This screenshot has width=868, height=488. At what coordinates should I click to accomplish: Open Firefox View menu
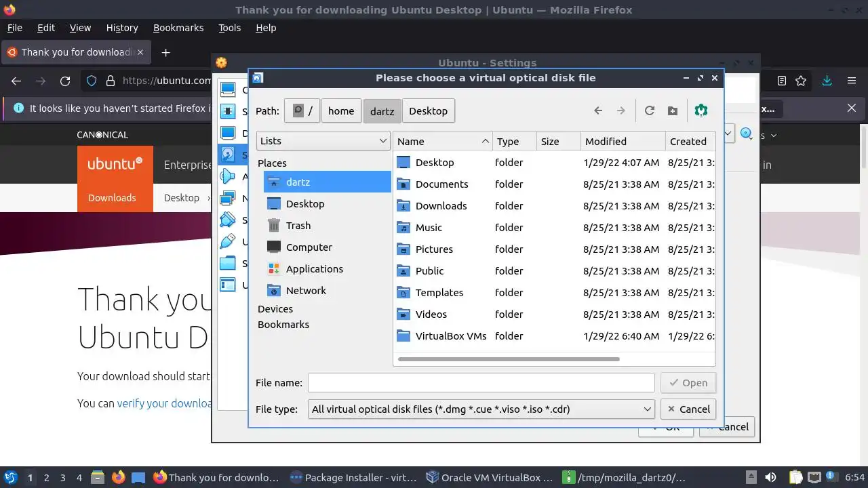pos(80,28)
